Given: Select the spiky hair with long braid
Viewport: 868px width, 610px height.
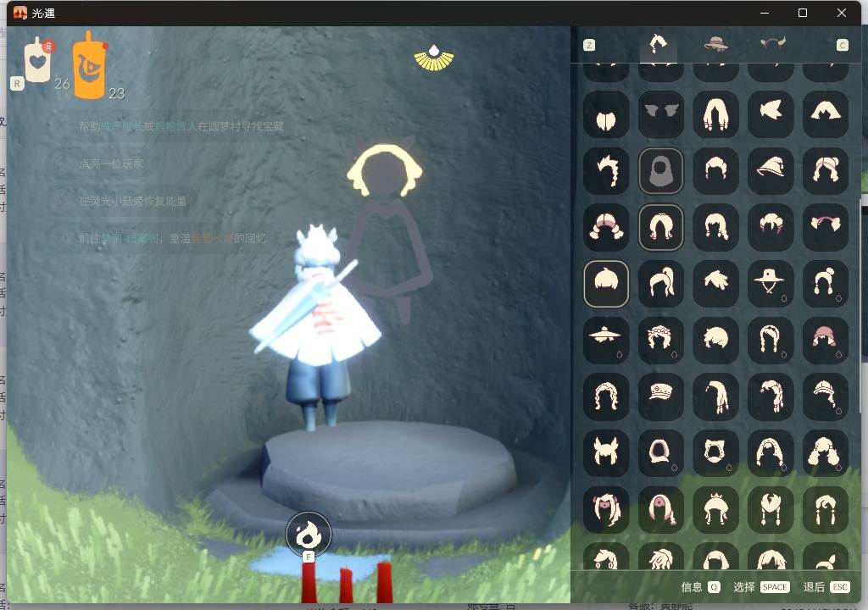Looking at the screenshot, I should (606, 171).
